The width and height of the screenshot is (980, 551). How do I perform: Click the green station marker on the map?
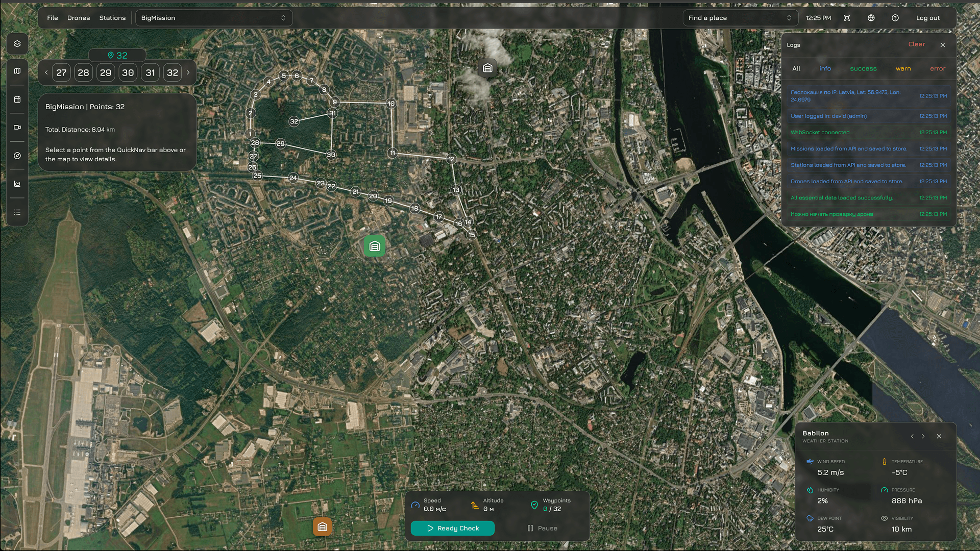tap(375, 246)
